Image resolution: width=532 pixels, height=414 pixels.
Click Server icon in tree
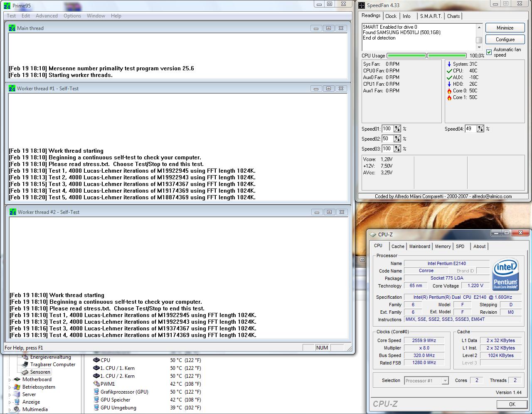[x=17, y=394]
